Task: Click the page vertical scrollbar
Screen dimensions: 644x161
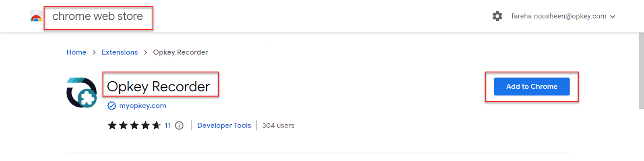Action: tap(642, 70)
